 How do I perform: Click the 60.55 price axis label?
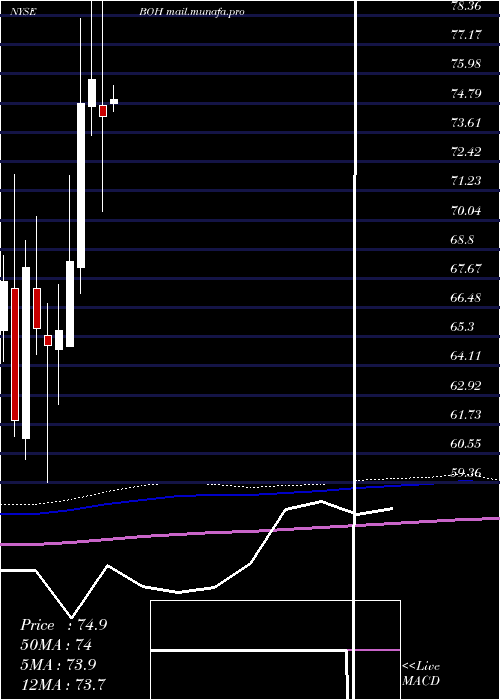[466, 443]
